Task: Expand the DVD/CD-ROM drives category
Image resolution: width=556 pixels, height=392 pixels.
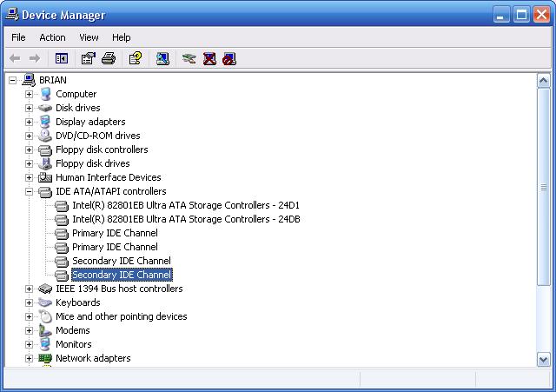Action: [x=29, y=136]
